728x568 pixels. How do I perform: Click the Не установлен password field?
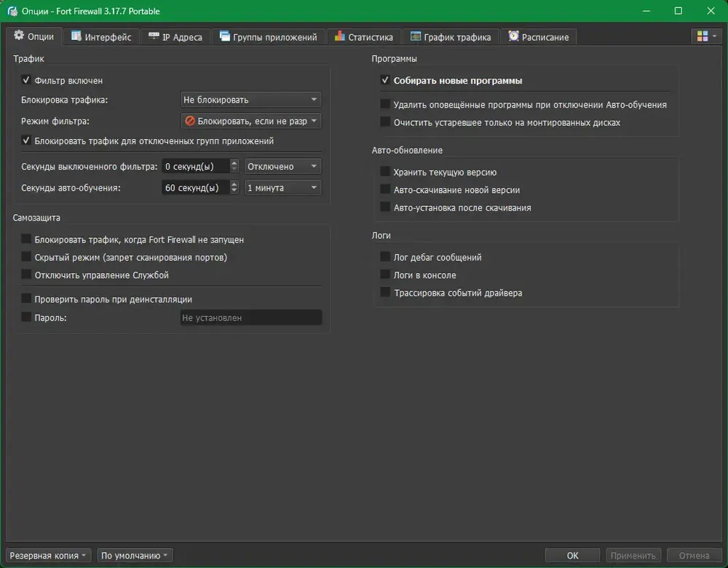point(250,317)
